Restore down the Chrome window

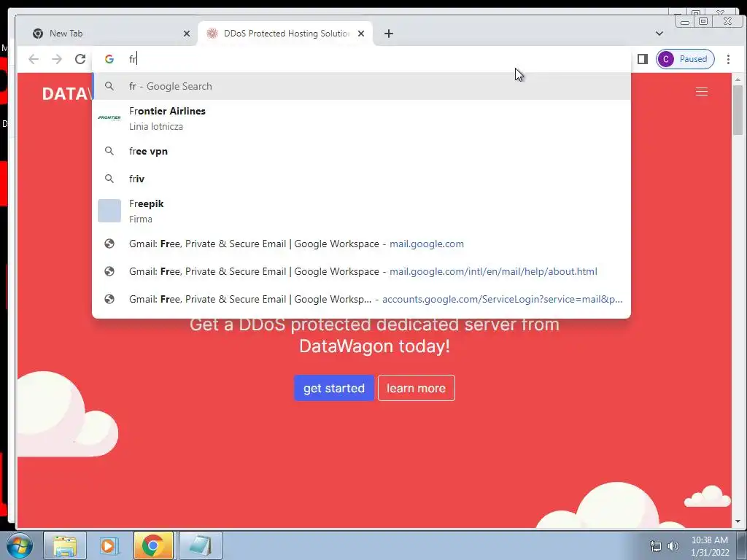pyautogui.click(x=703, y=21)
